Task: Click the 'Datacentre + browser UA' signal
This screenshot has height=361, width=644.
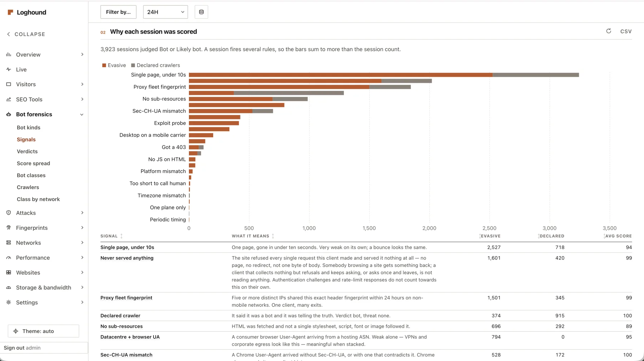Action: (x=130, y=337)
